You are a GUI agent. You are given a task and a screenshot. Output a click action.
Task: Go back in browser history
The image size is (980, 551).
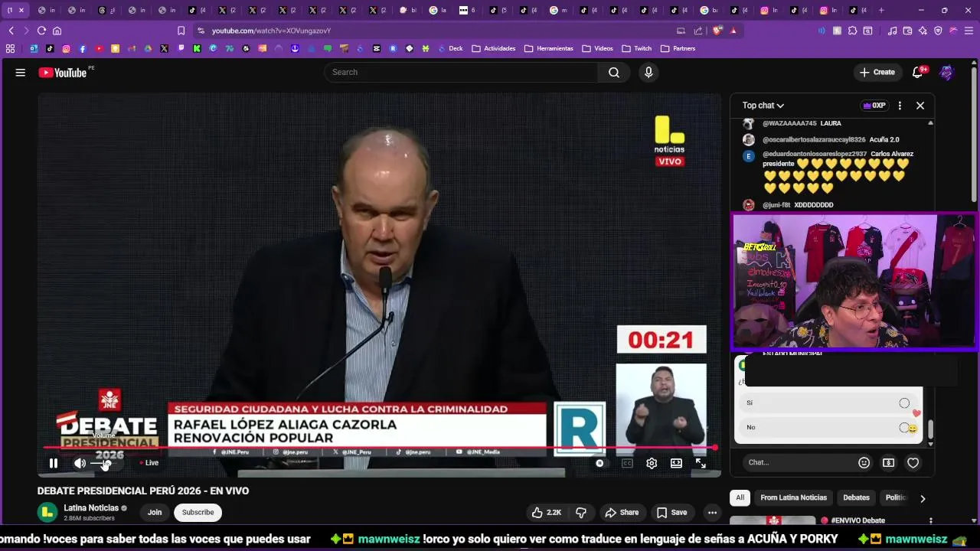point(11,31)
